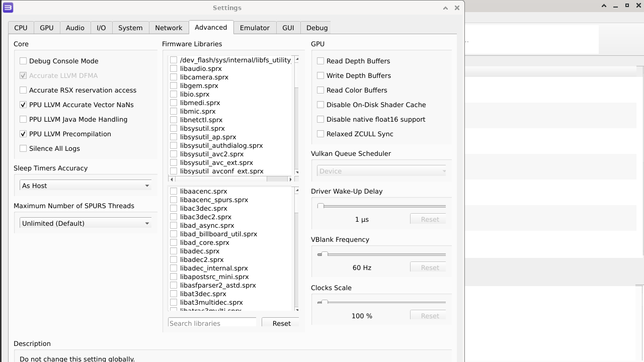Screen dimensions: 644x362
Task: Enable Silence All Logs
Action: point(23,148)
